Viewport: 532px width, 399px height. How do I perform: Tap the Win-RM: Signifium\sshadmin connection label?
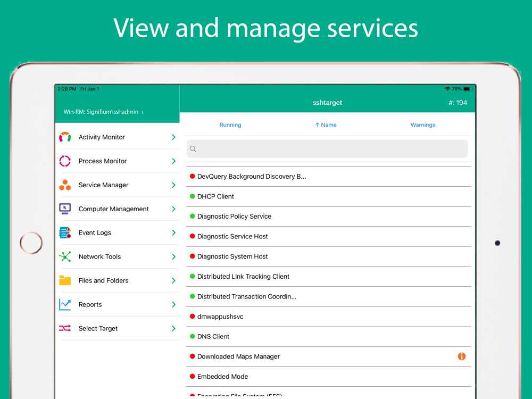click(x=101, y=112)
